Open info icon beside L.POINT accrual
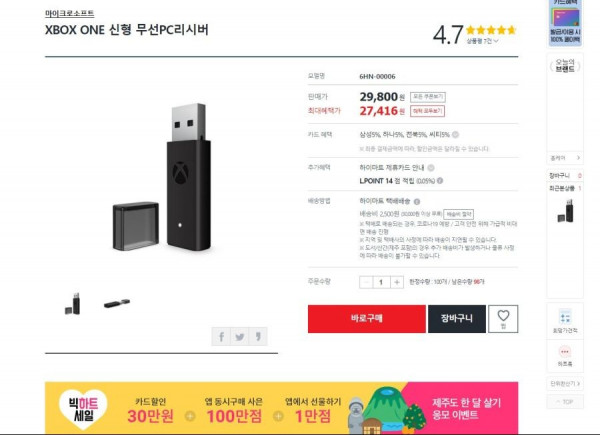 (440, 181)
